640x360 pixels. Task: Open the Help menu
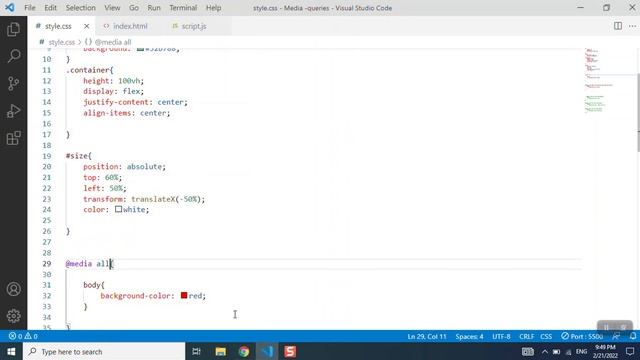click(x=213, y=8)
